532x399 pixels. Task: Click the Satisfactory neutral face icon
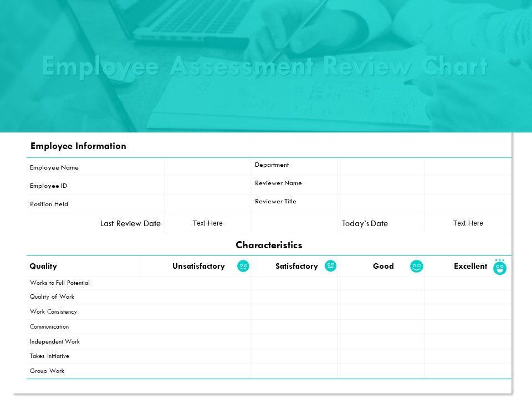(x=330, y=266)
